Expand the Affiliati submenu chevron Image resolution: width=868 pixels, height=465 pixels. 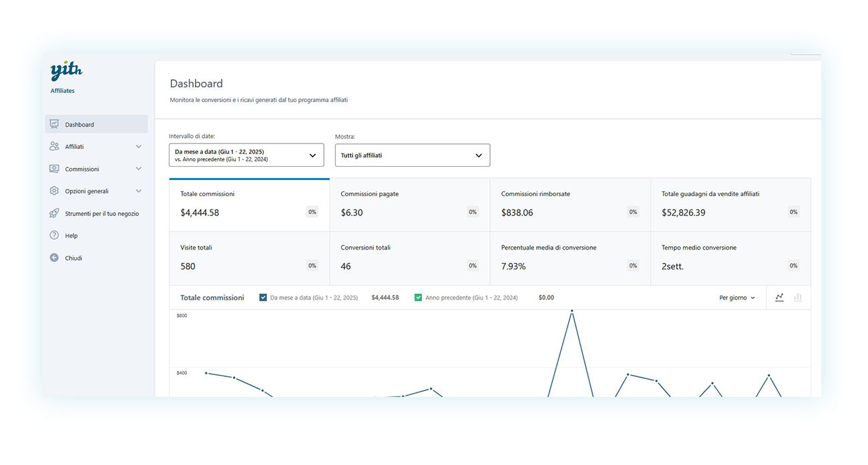(139, 147)
